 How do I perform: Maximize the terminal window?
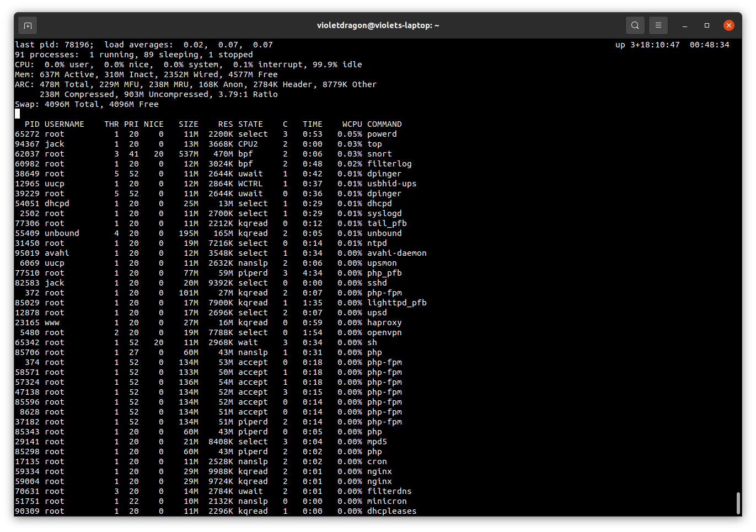[707, 25]
